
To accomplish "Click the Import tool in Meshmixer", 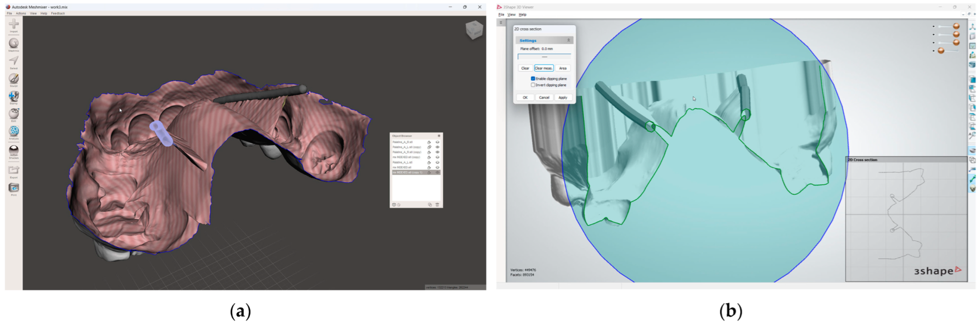I will click(14, 25).
